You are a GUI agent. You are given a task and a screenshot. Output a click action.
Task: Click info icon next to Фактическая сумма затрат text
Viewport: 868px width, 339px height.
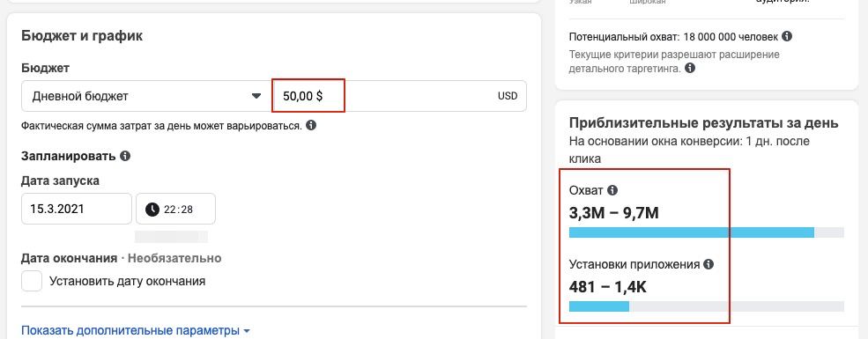click(311, 126)
